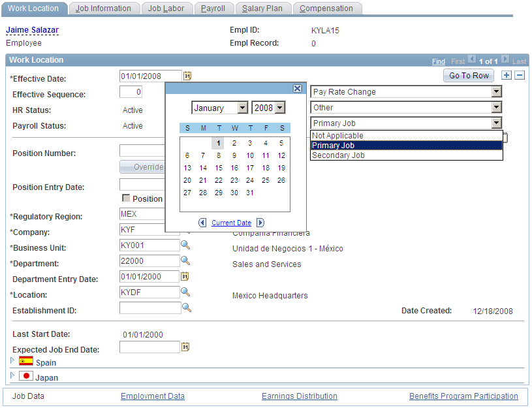This screenshot has width=532, height=410.
Task: Open the Compensation tab
Action: pos(327,8)
